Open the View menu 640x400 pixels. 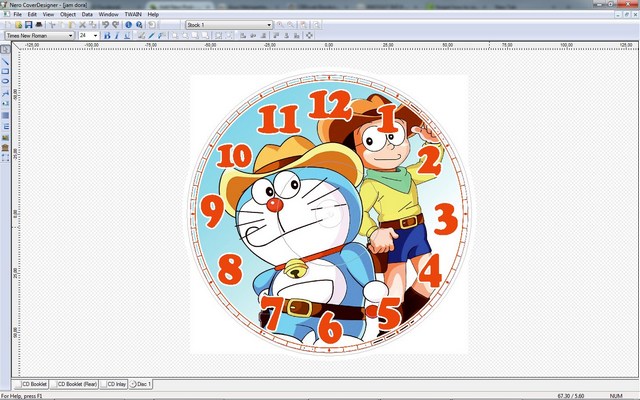click(x=48, y=14)
